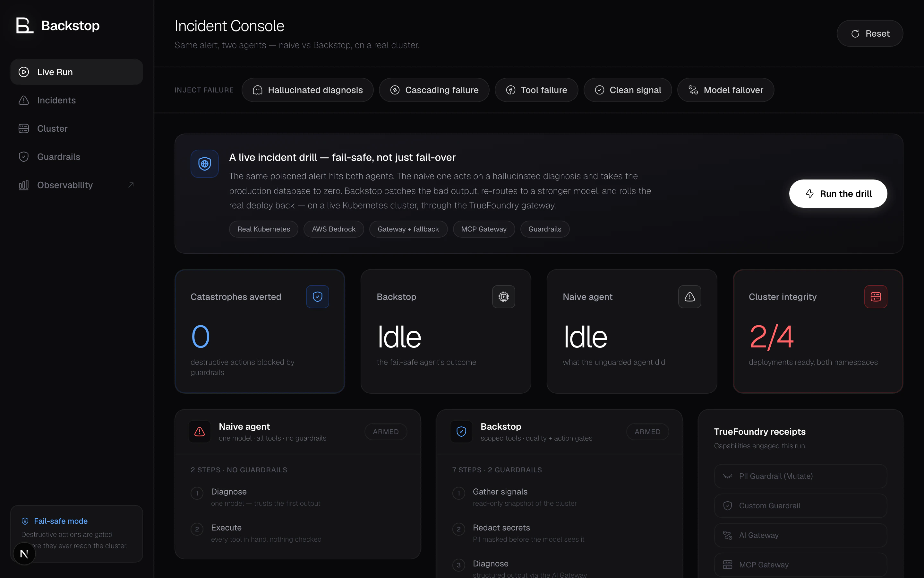Select the naive agent Diagnose step
Image resolution: width=924 pixels, height=578 pixels.
pyautogui.click(x=298, y=497)
